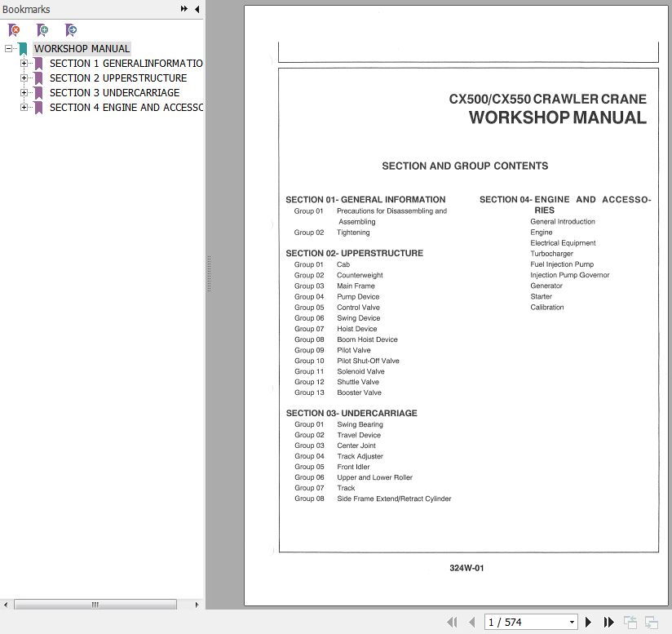Click the Counterweight entry
Screen dimensions: 672x634
tap(360, 275)
